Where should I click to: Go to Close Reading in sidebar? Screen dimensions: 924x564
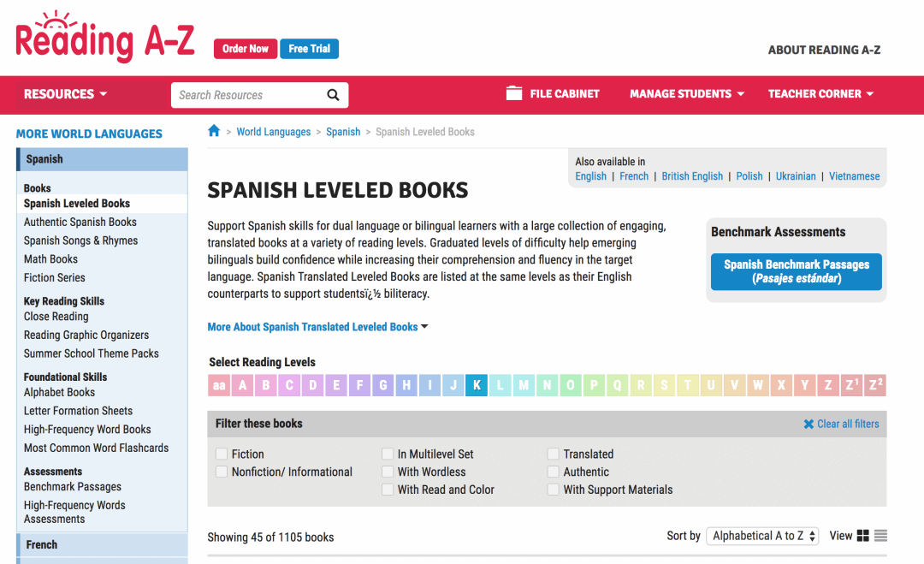(56, 317)
